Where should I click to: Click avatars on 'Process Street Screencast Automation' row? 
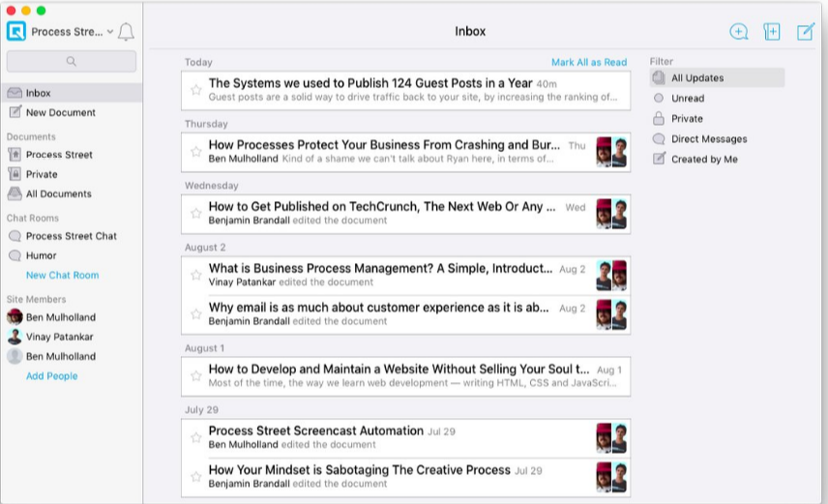(x=611, y=438)
